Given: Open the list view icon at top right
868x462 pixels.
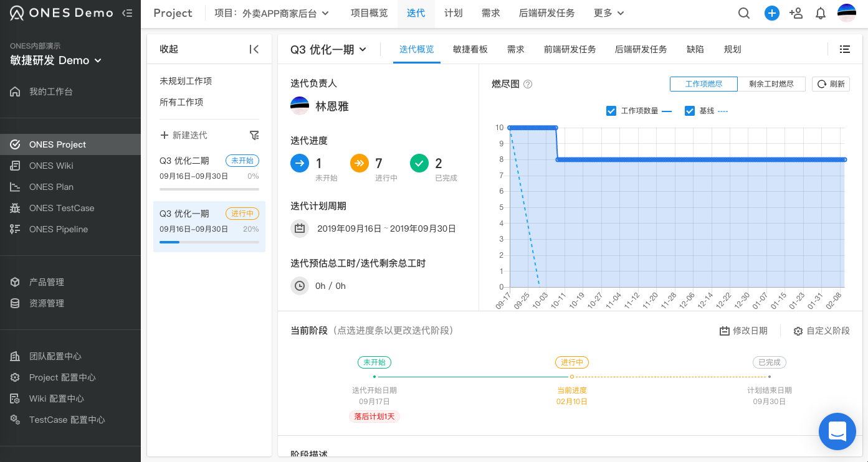Looking at the screenshot, I should pos(845,49).
